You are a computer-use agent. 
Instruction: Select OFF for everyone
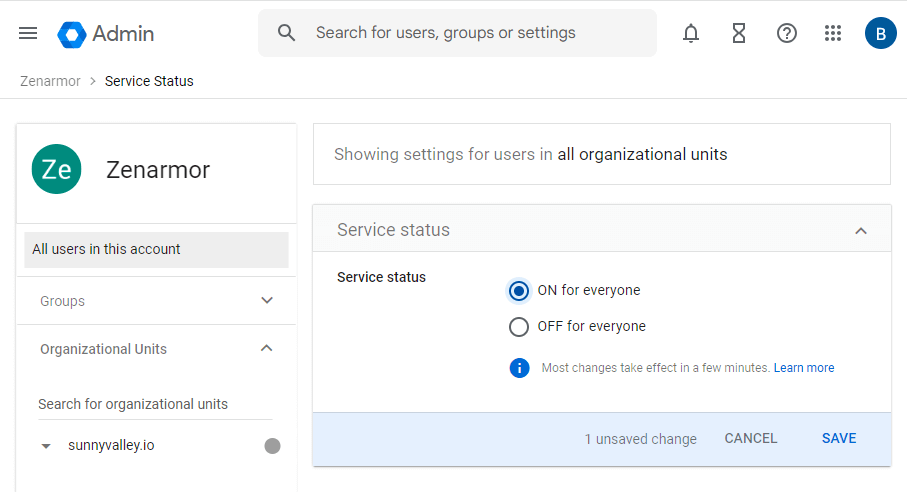[x=519, y=327]
